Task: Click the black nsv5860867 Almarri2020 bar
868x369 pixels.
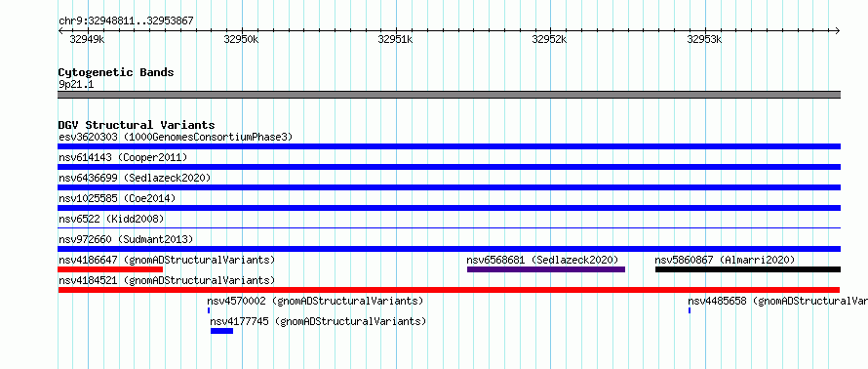Action: (x=748, y=269)
